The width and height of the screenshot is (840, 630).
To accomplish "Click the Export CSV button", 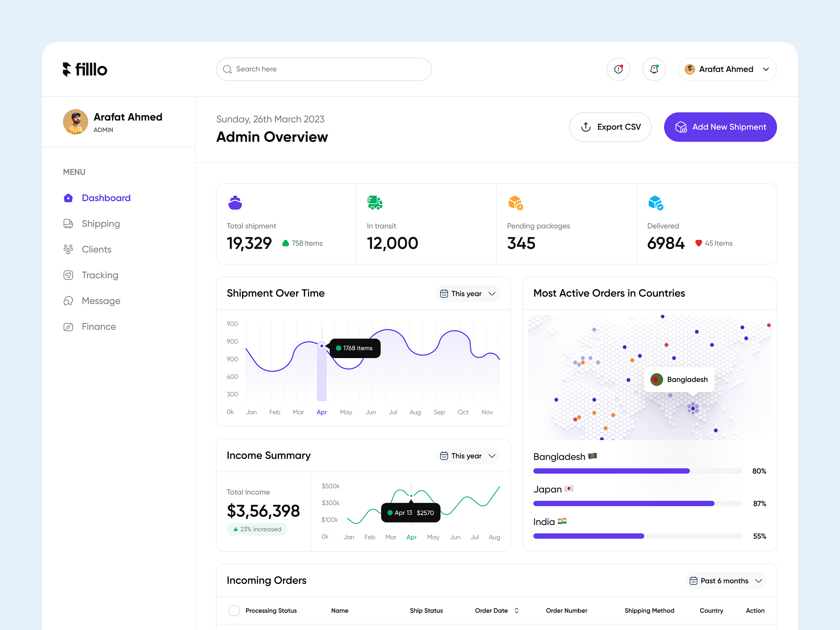I will (x=610, y=127).
